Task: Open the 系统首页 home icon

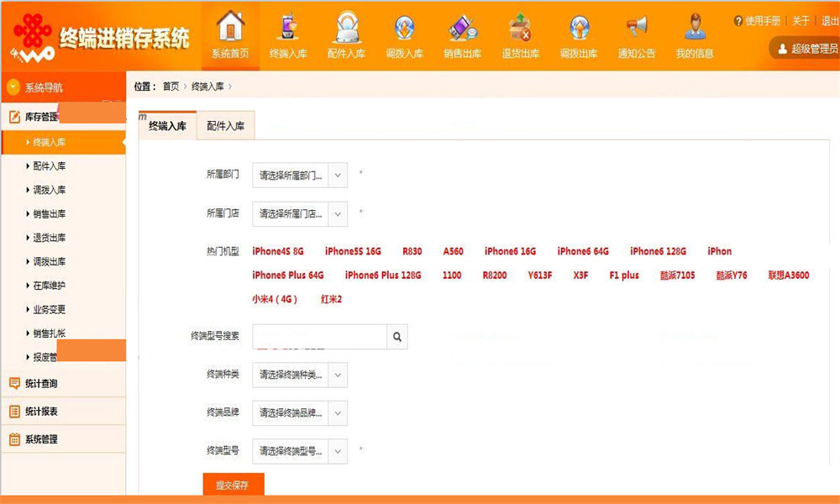Action: 230,29
